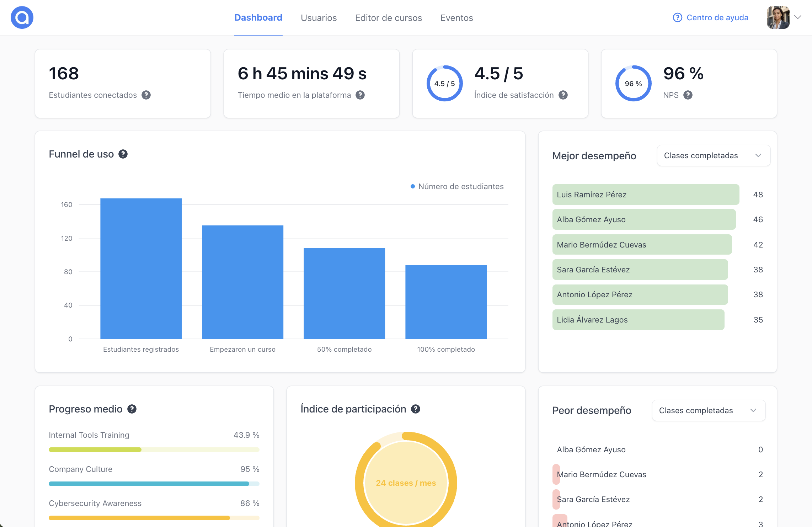Click help icon next to Índice de satisfacción
Image resolution: width=812 pixels, height=527 pixels.
coord(563,95)
